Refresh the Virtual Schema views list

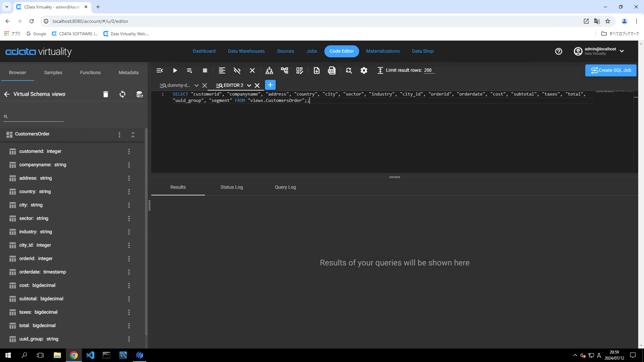pyautogui.click(x=122, y=94)
